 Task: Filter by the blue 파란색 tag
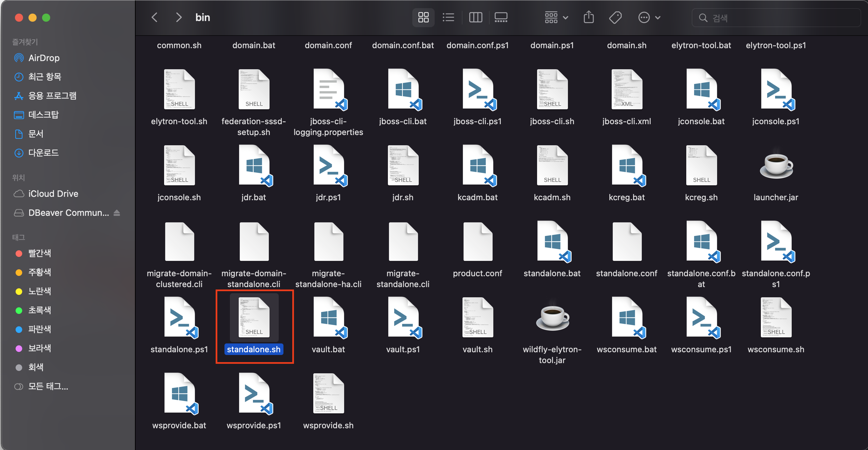(x=39, y=329)
